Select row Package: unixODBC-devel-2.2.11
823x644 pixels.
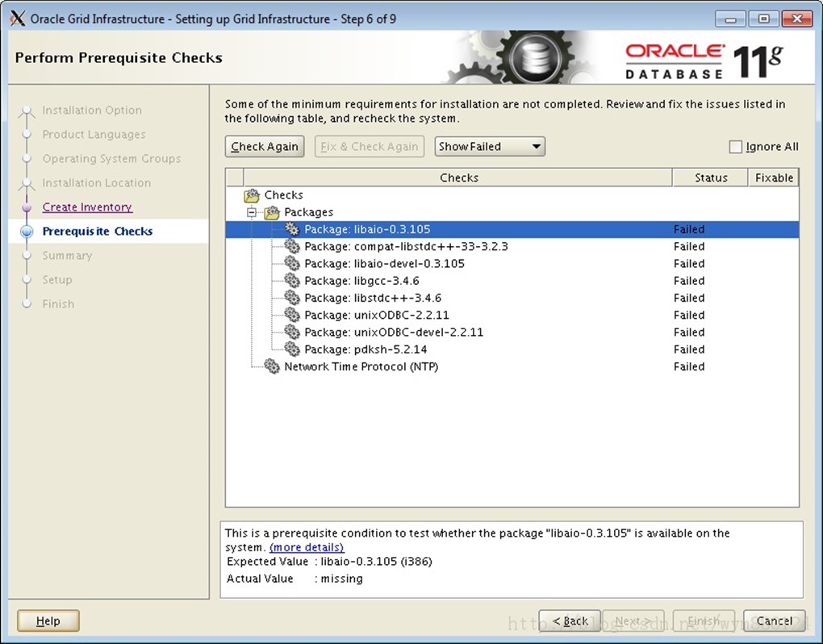(512, 332)
